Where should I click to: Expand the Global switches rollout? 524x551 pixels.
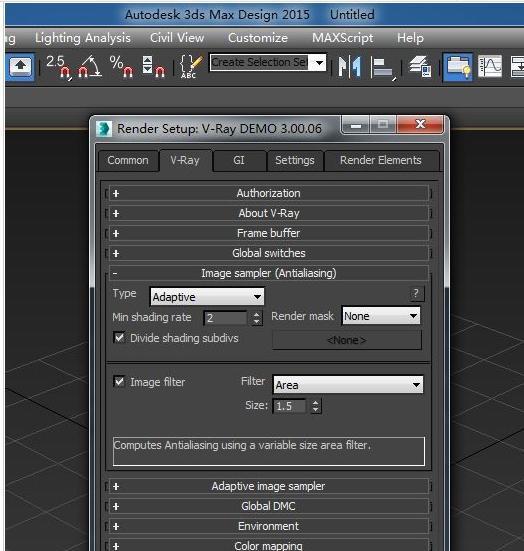click(x=269, y=253)
